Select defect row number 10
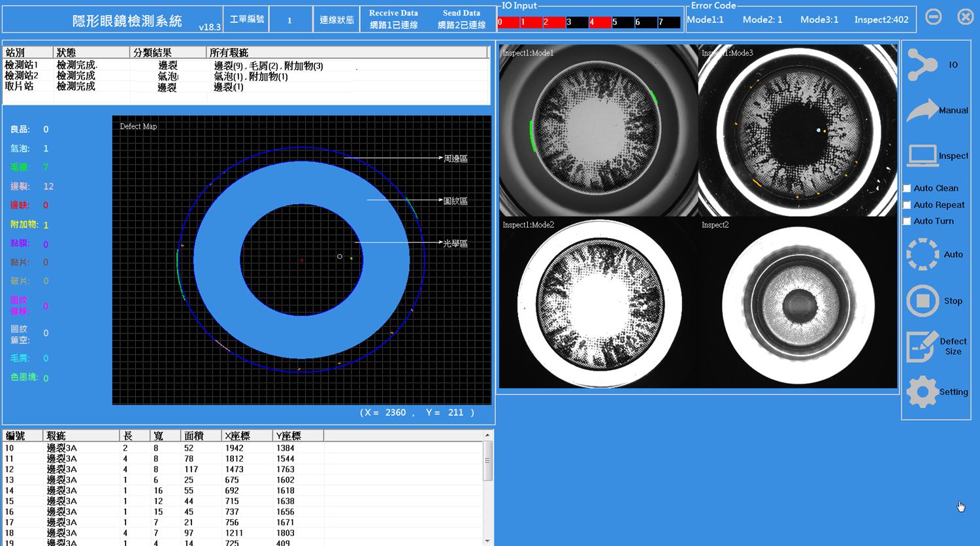This screenshot has width=980, height=546. pos(242,448)
